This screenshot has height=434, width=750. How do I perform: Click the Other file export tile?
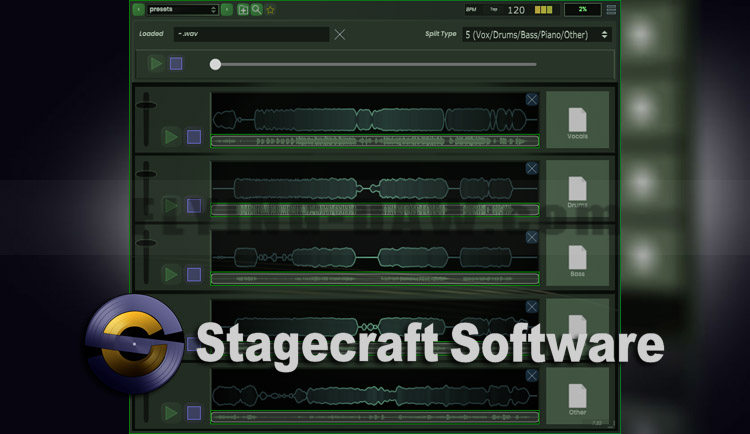pyautogui.click(x=577, y=396)
